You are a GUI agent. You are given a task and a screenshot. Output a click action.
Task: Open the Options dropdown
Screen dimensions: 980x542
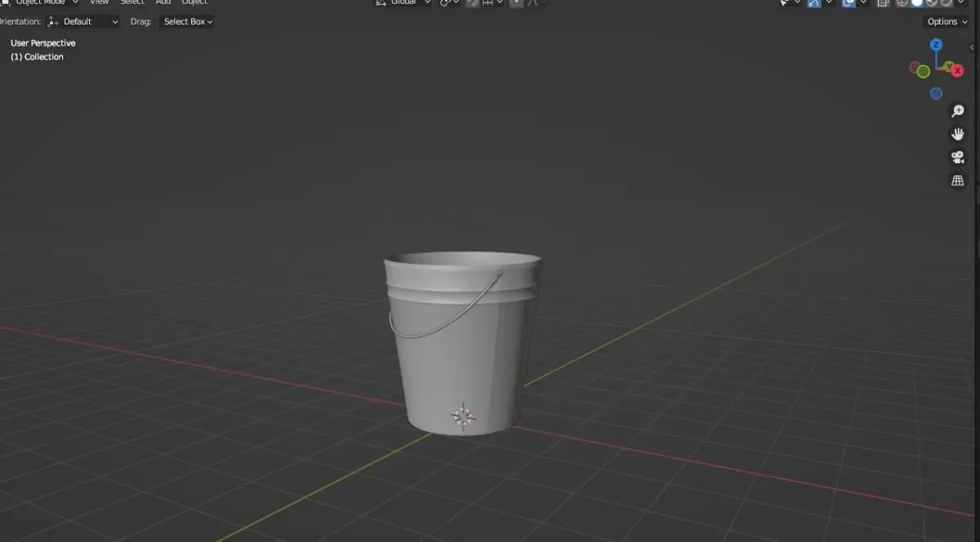click(947, 22)
